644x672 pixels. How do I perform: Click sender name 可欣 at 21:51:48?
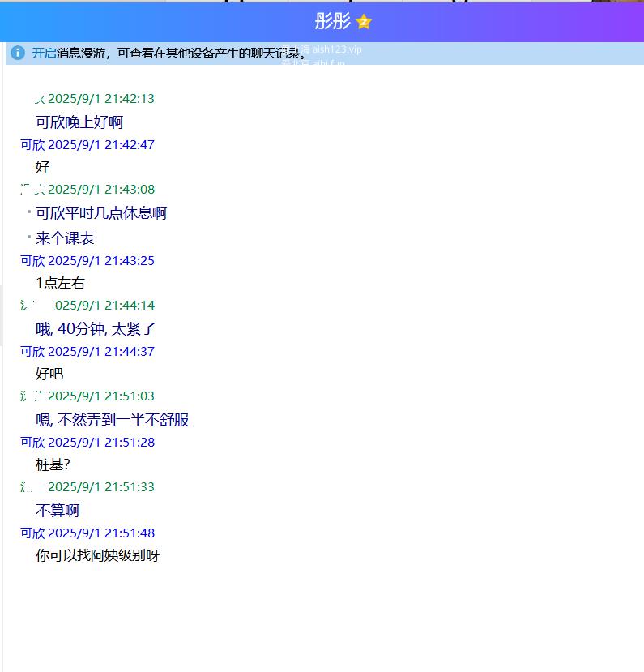(x=32, y=533)
